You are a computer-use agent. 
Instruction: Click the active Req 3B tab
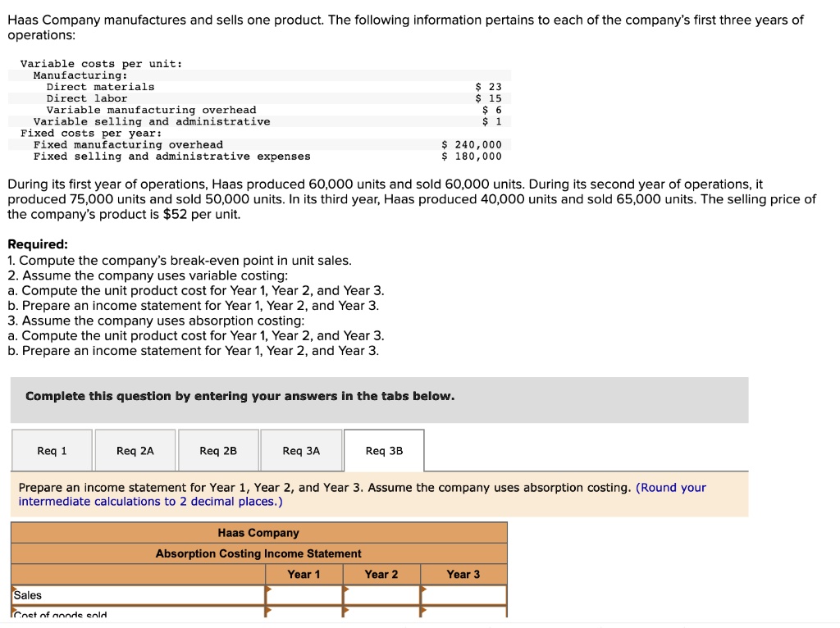point(384,450)
